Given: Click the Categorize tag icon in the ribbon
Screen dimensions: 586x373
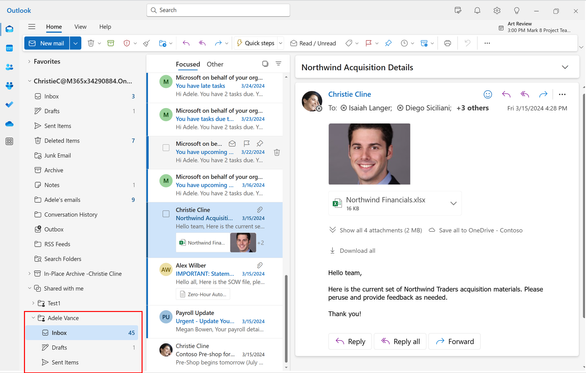Looking at the screenshot, I should [349, 43].
